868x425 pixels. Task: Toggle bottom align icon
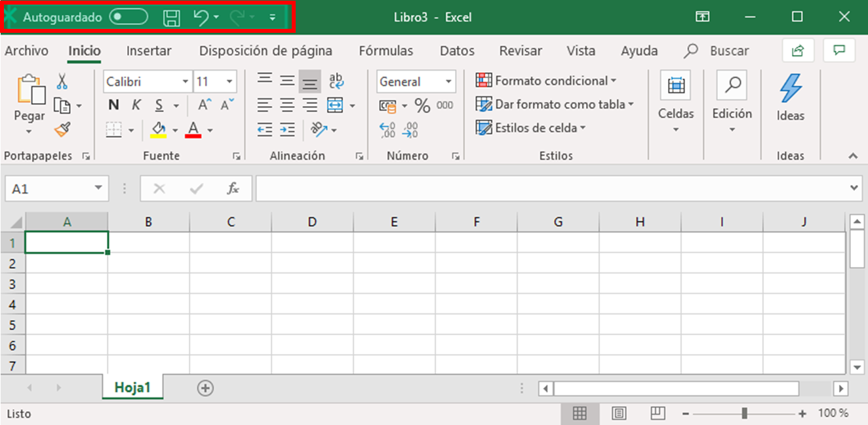tap(309, 81)
